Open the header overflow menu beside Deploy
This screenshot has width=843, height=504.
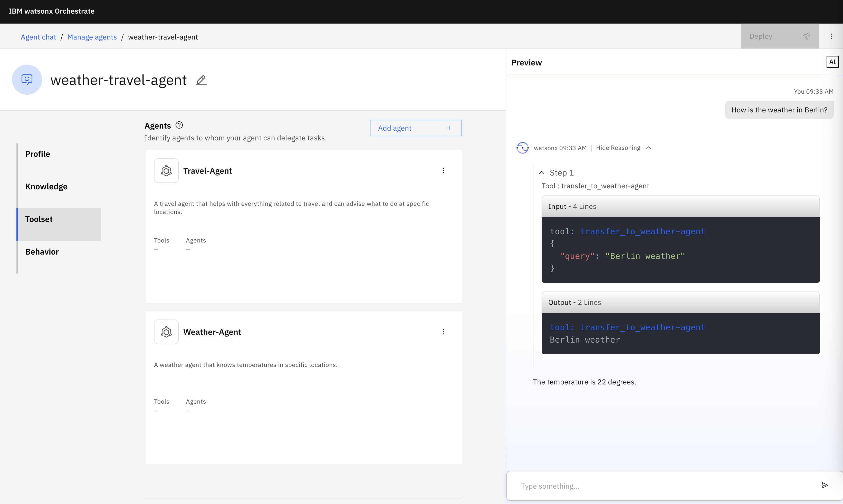click(831, 36)
